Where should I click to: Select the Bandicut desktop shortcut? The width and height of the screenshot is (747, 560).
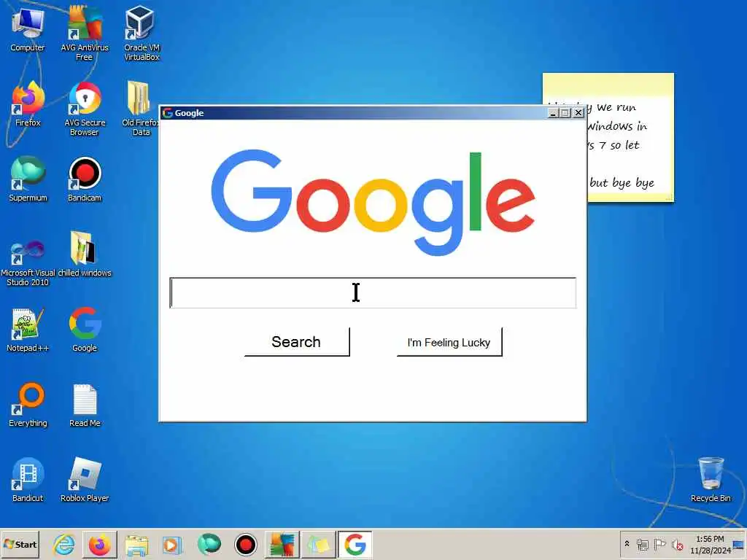click(x=28, y=480)
